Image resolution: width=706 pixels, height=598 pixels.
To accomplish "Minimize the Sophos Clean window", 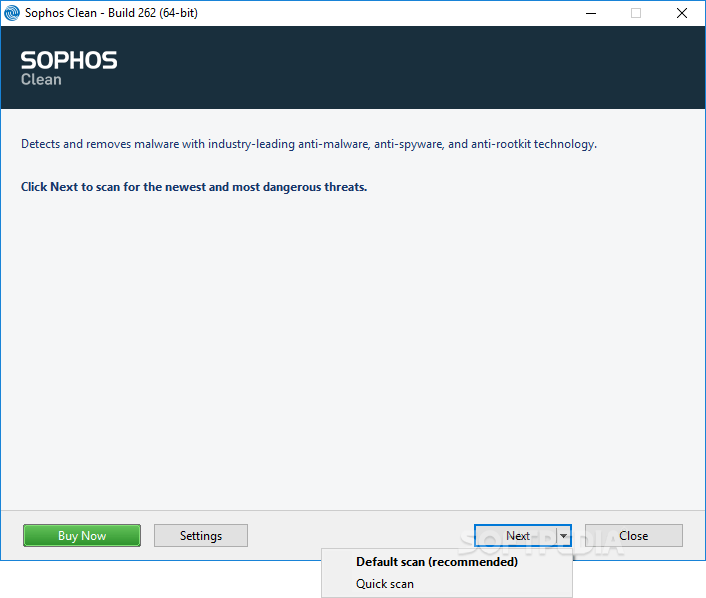I will click(x=591, y=13).
